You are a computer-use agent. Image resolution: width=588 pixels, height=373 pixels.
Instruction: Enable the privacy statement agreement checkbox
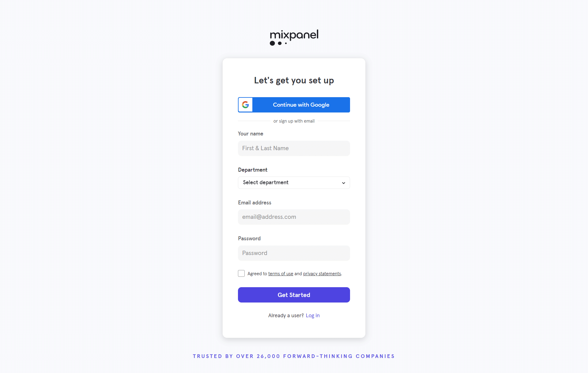[241, 273]
